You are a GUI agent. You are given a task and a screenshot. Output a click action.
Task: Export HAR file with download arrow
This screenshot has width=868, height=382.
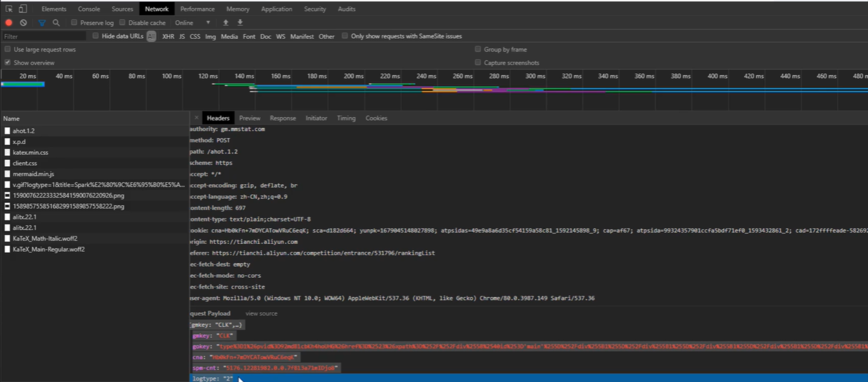pos(240,22)
